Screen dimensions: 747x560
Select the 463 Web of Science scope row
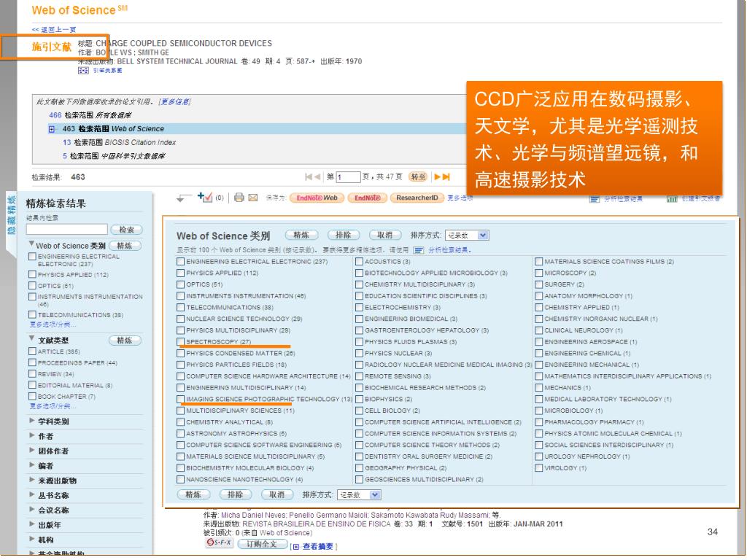point(258,129)
